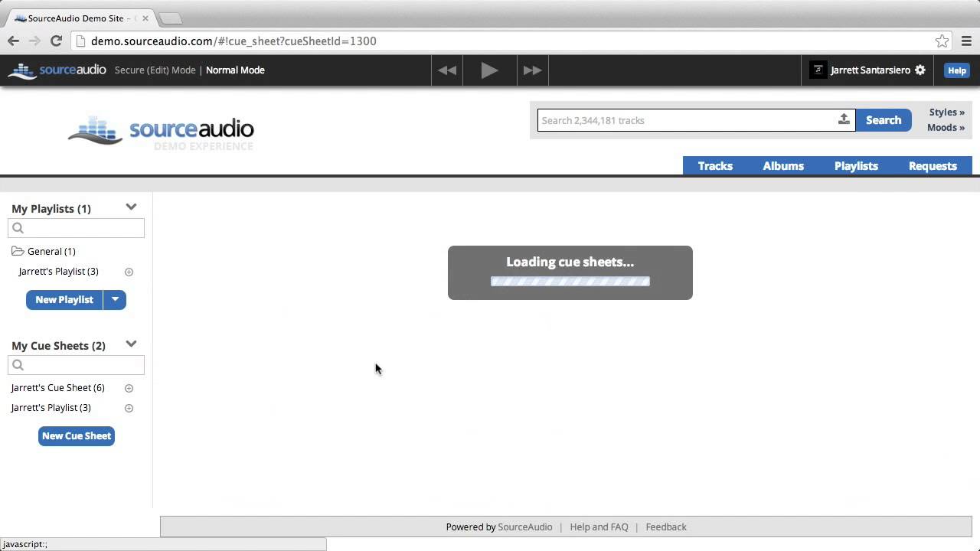
Task: Open the SourceAudio footer link
Action: 525,527
